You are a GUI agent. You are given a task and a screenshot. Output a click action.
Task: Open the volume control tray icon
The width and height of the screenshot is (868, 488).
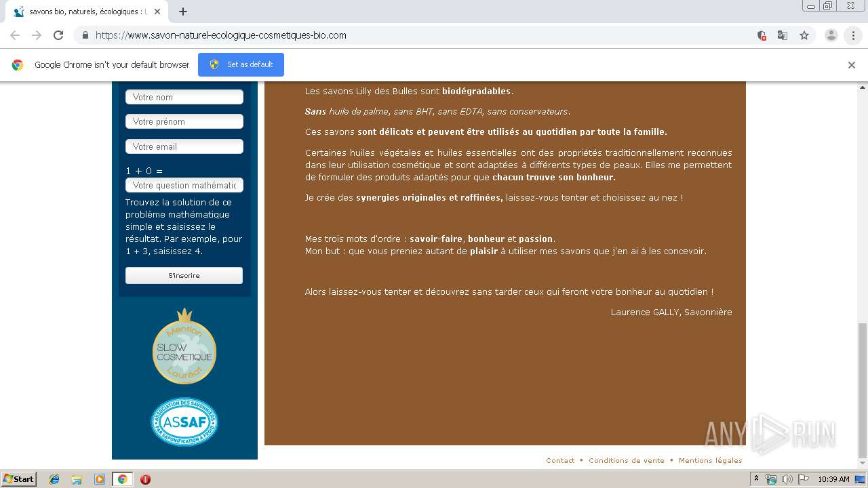point(787,479)
